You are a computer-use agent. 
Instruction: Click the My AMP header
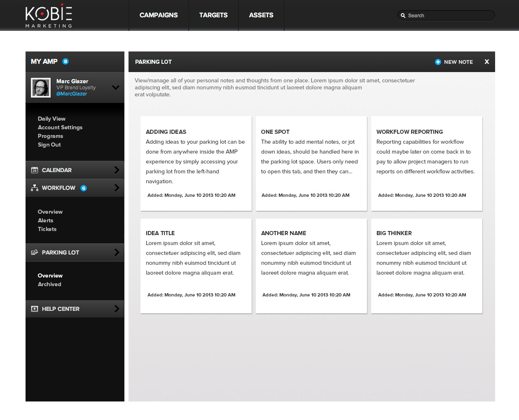[x=75, y=62]
